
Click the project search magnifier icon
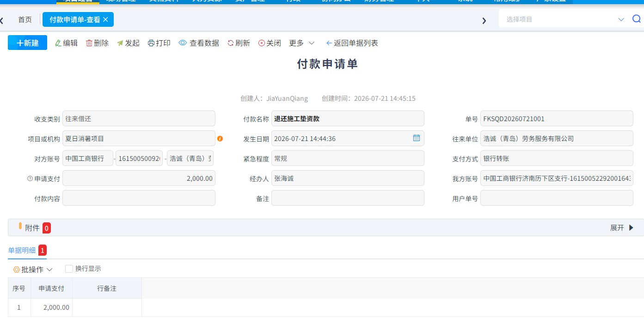tap(637, 19)
